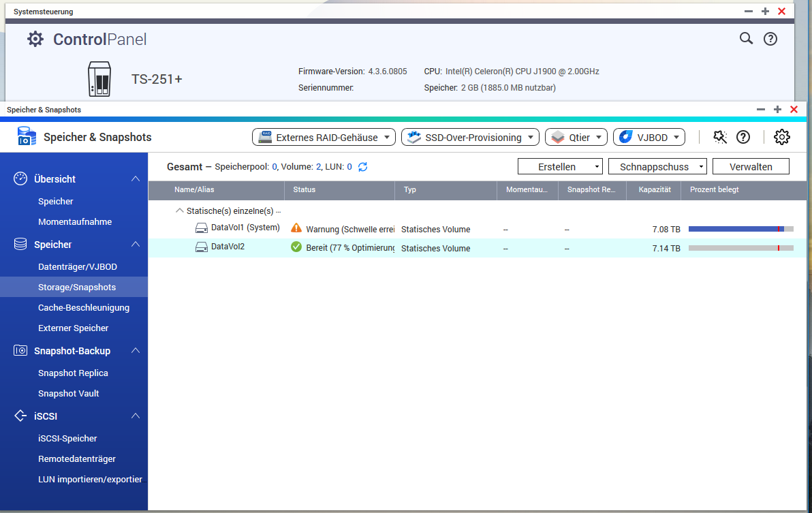This screenshot has width=812, height=513.
Task: Open Snapshot Vault in the sidebar
Action: 68,393
